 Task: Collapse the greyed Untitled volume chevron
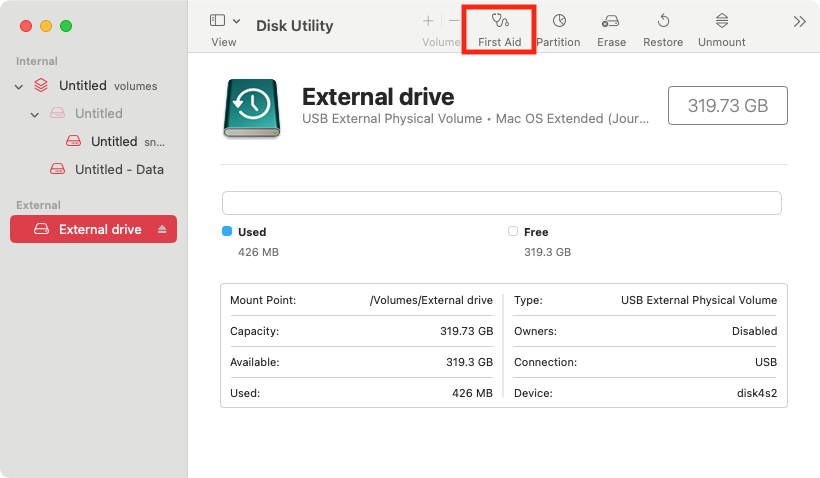click(x=35, y=114)
